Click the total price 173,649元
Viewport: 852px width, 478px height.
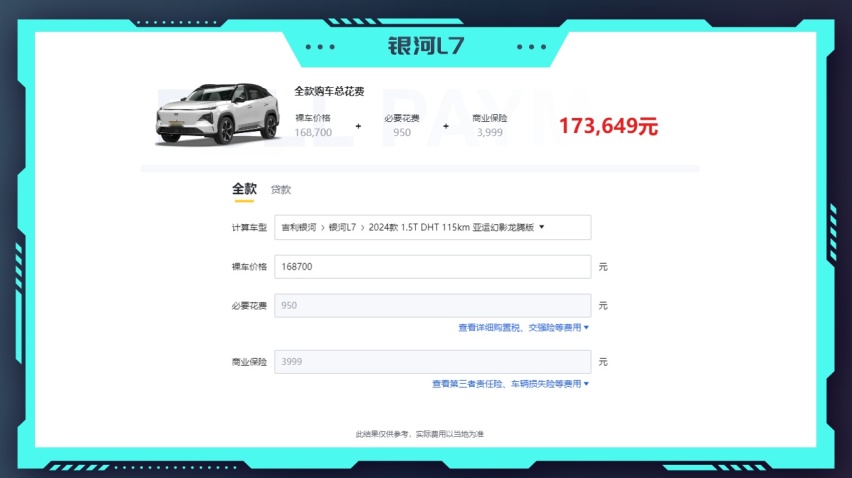(x=609, y=126)
